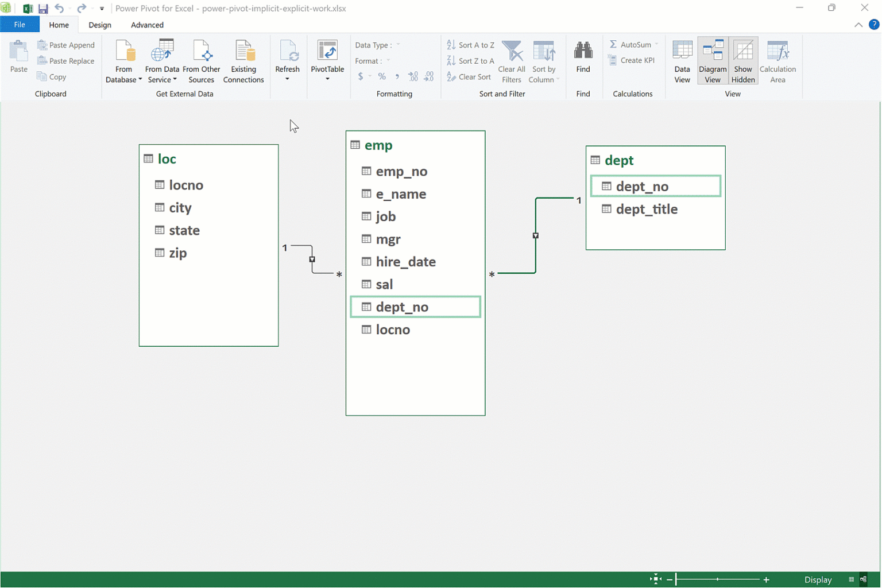882x588 pixels.
Task: Select hire_date field in emp table
Action: pyautogui.click(x=405, y=262)
